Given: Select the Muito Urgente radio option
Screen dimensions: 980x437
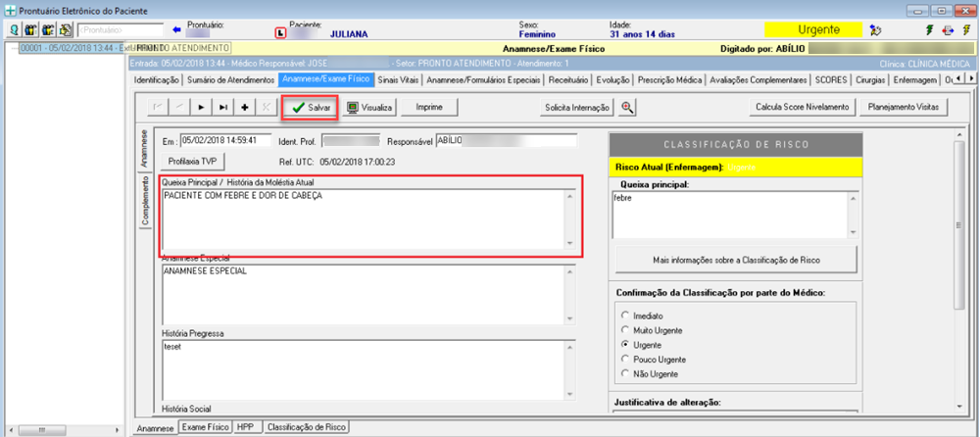Looking at the screenshot, I should [624, 330].
